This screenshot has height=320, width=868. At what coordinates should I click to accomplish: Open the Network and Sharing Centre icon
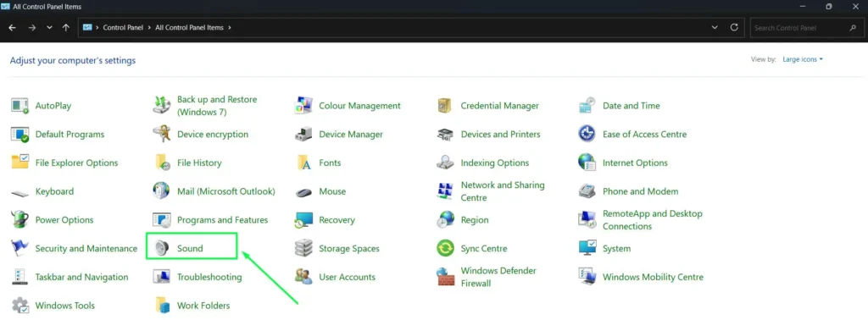click(445, 191)
